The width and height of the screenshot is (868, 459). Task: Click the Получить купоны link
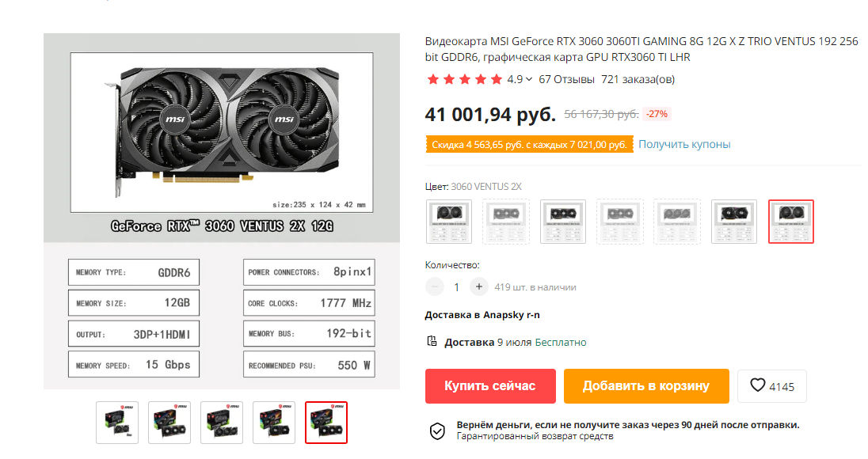684,144
